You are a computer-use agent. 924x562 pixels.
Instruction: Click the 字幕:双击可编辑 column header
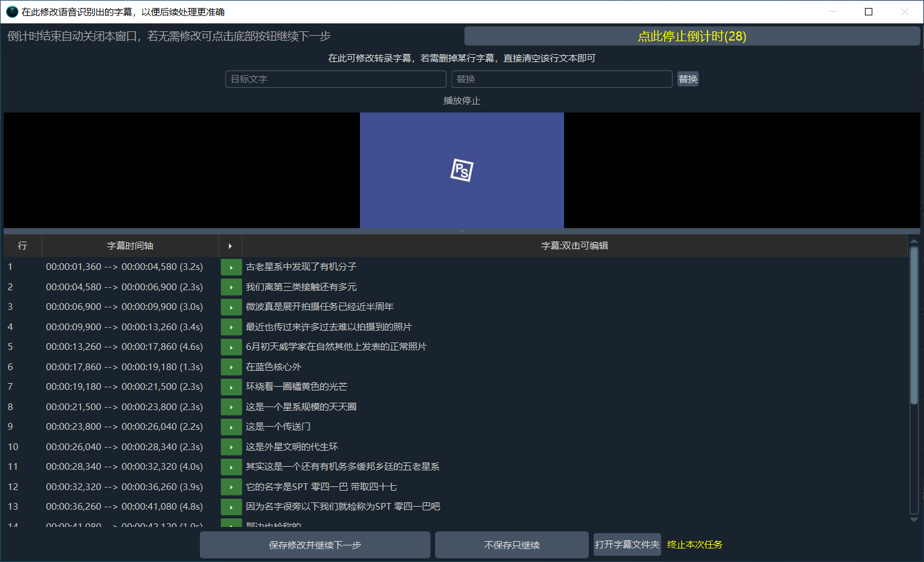[575, 246]
